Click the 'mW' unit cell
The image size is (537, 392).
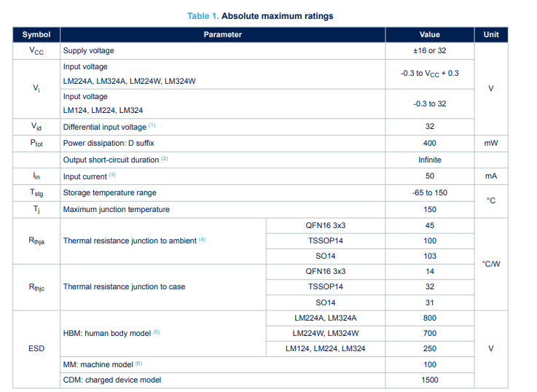click(491, 143)
